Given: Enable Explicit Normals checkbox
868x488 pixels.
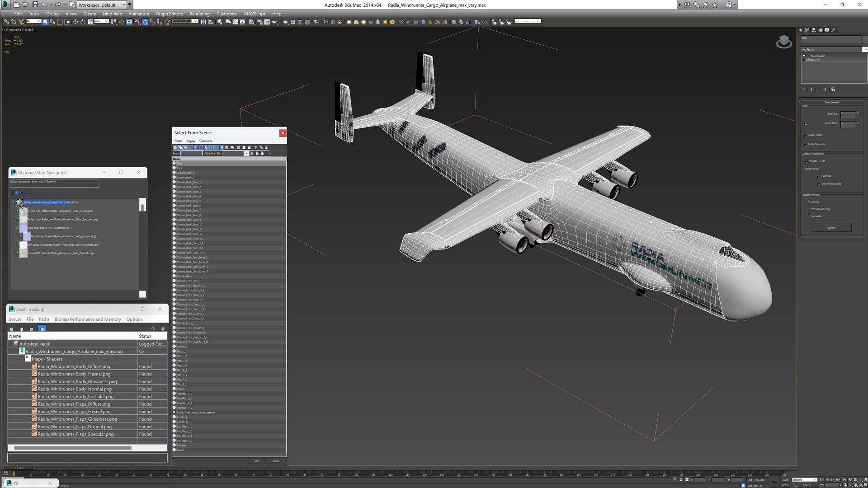Looking at the screenshot, I should coord(806,145).
